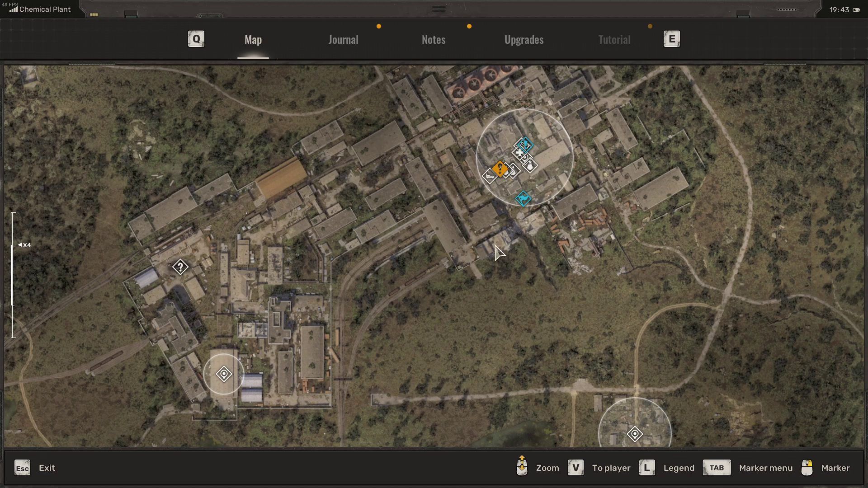This screenshot has width=868, height=488.
Task: Click the X4 zoom level slider indicator
Action: [24, 245]
